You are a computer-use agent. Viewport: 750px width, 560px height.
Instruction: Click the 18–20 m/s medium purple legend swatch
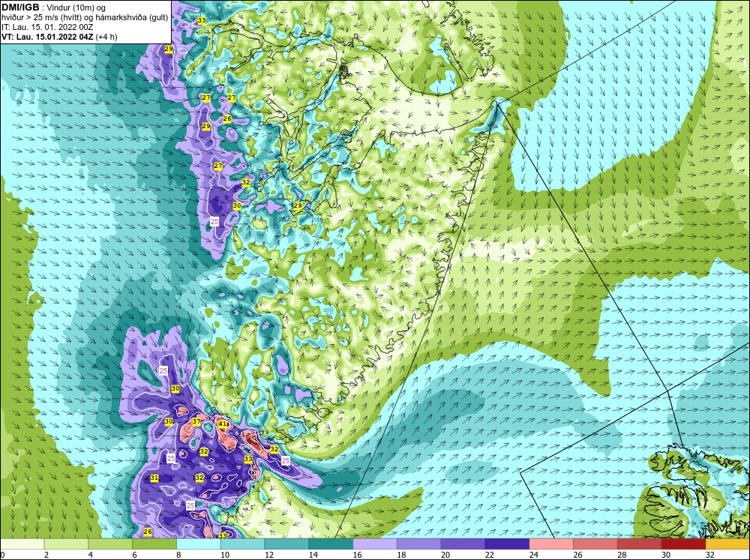pos(419,544)
